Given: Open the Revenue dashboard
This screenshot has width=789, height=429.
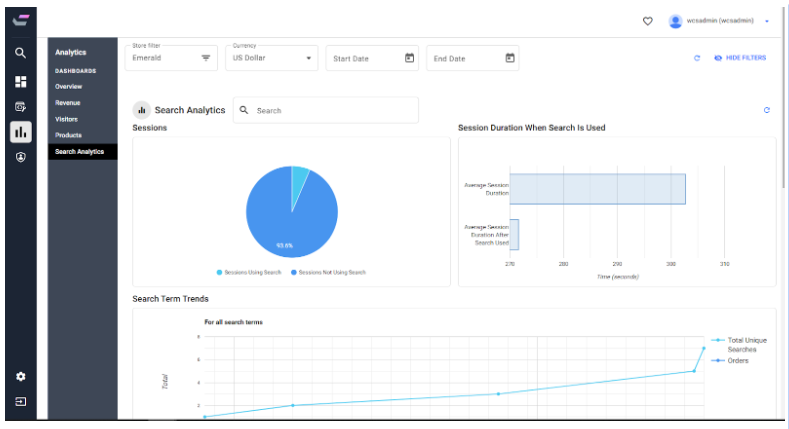Looking at the screenshot, I should click(67, 103).
